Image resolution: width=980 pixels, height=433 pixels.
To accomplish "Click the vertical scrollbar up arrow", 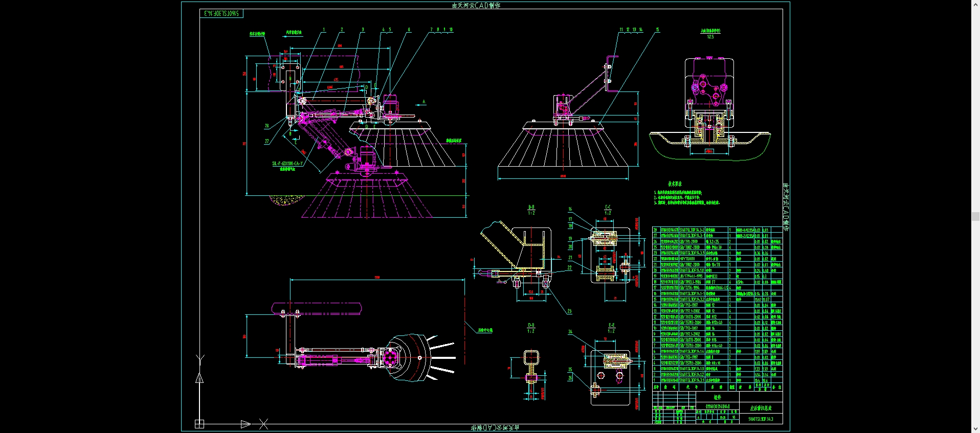I will [975, 4].
